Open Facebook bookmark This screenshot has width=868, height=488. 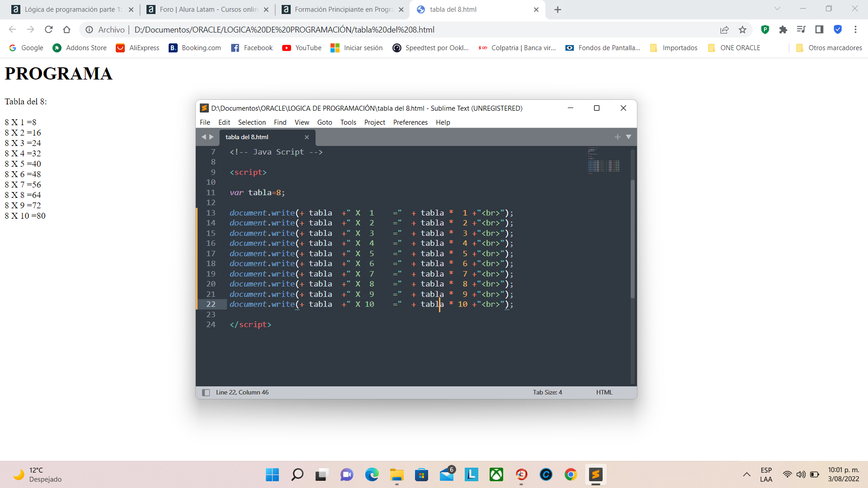click(x=252, y=48)
